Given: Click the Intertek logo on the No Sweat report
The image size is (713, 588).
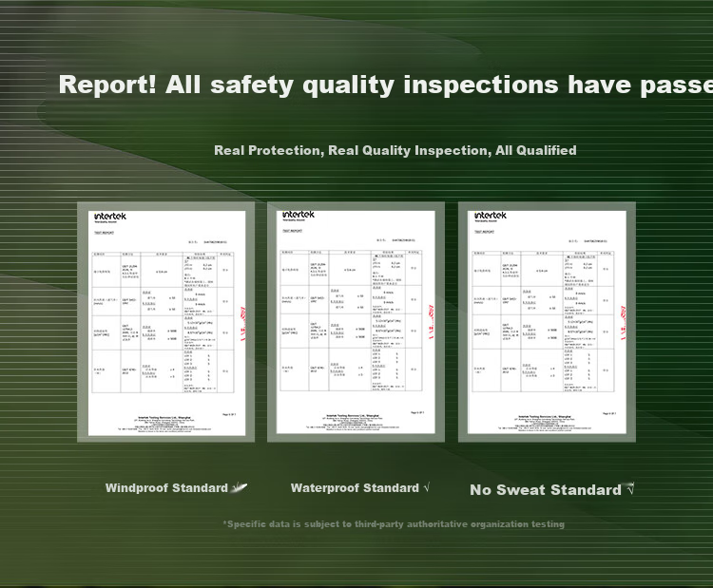Looking at the screenshot, I should (x=491, y=216).
